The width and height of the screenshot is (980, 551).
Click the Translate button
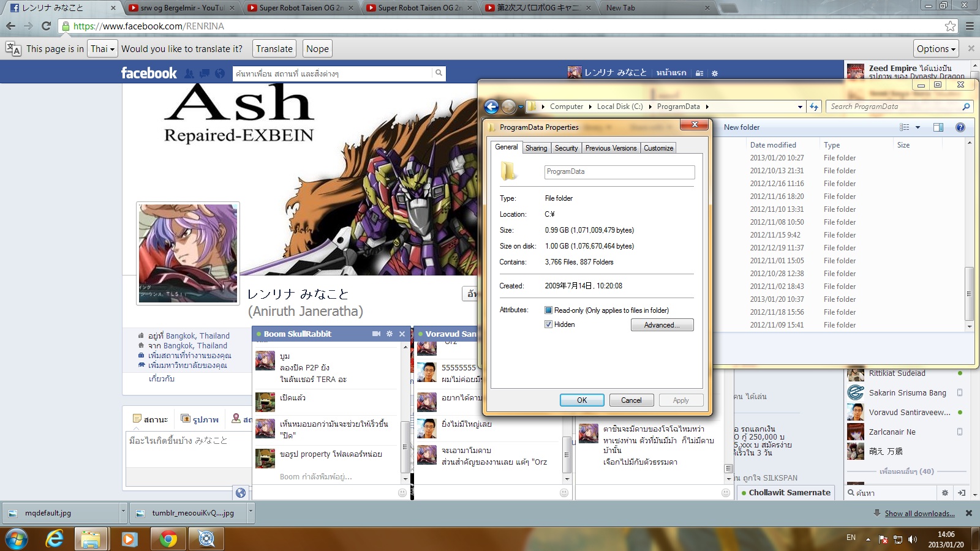click(x=274, y=49)
